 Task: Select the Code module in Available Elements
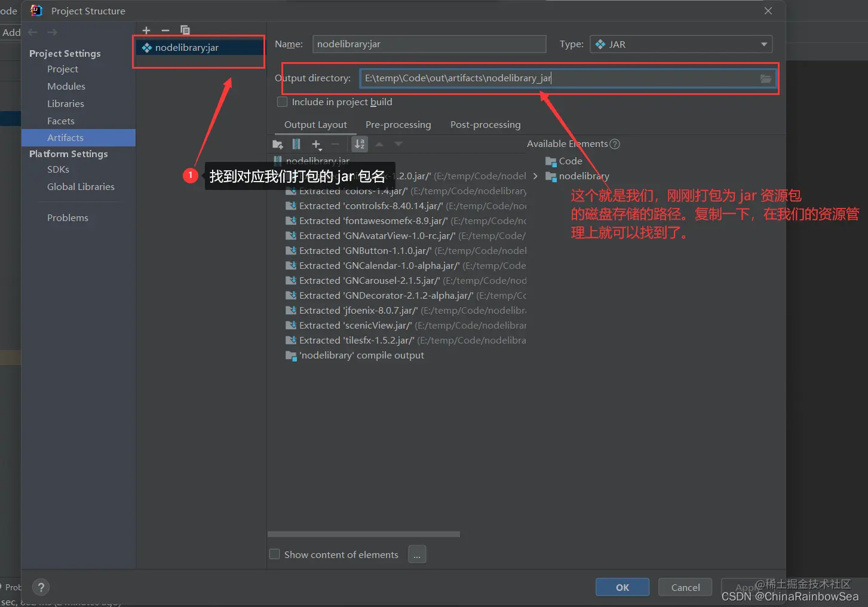[x=564, y=161]
